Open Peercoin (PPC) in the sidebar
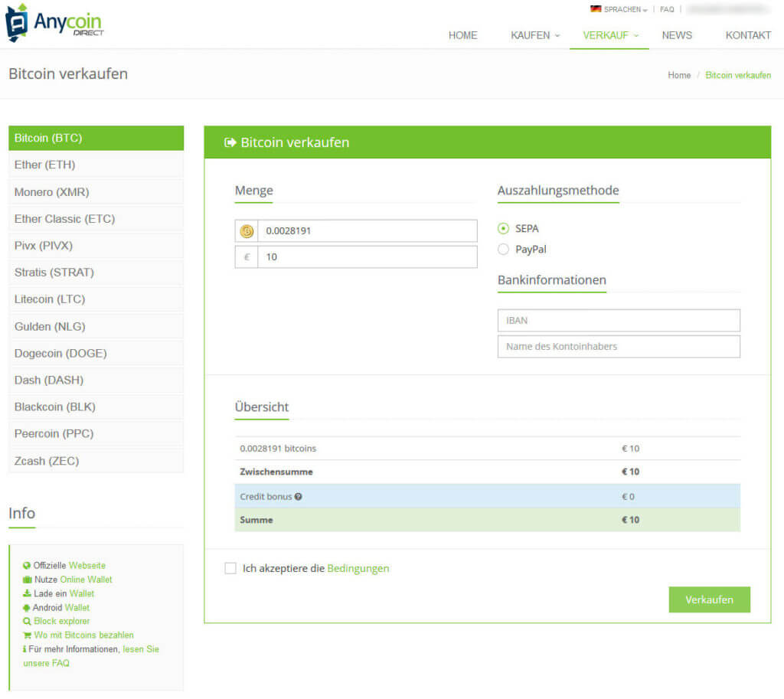784x699 pixels. pos(96,433)
